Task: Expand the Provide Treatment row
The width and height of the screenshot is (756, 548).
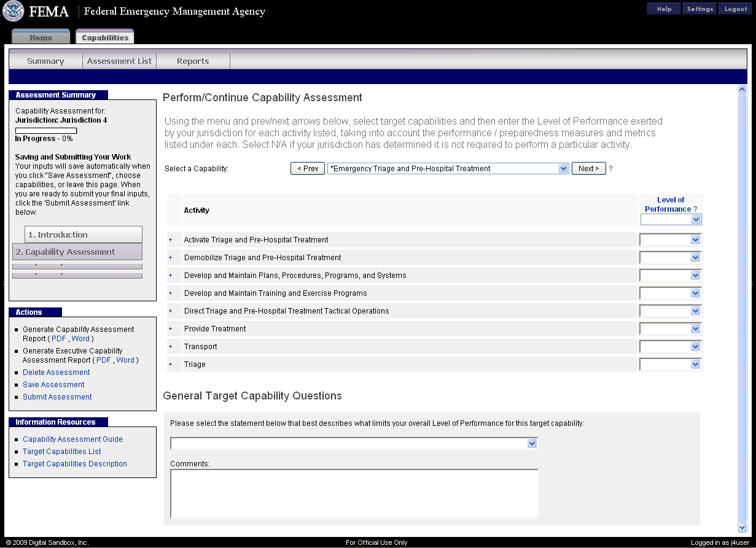Action: tap(170, 329)
